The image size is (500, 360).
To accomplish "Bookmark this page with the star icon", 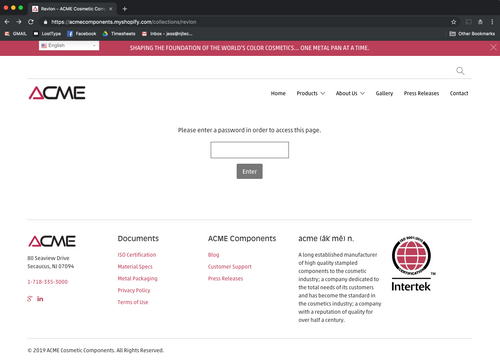I will click(x=453, y=22).
